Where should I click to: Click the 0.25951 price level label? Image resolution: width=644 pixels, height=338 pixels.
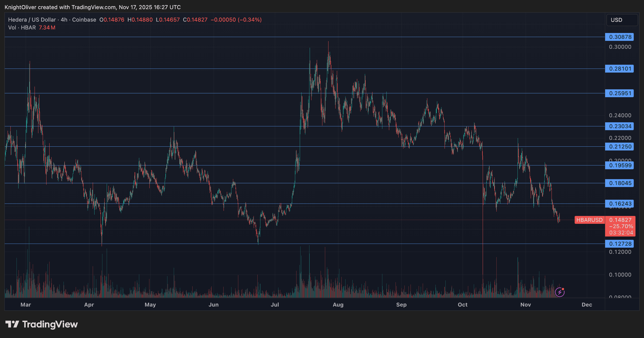[619, 93]
